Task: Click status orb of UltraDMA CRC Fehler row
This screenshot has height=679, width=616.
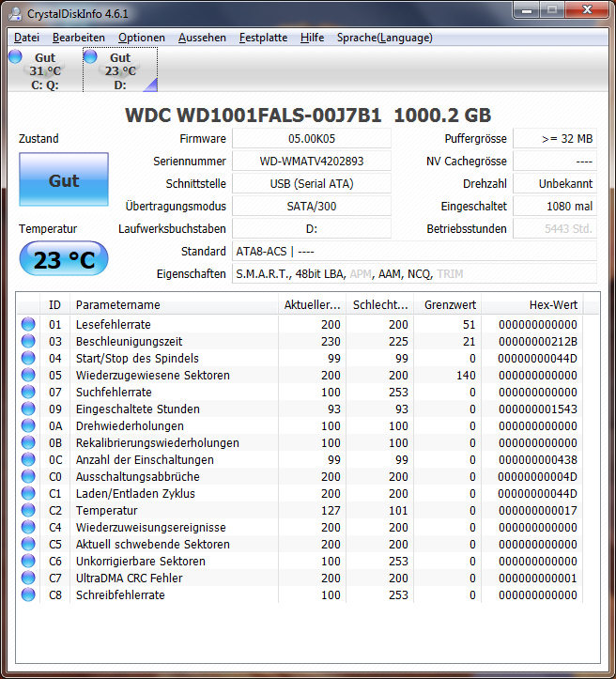Action: (28, 578)
